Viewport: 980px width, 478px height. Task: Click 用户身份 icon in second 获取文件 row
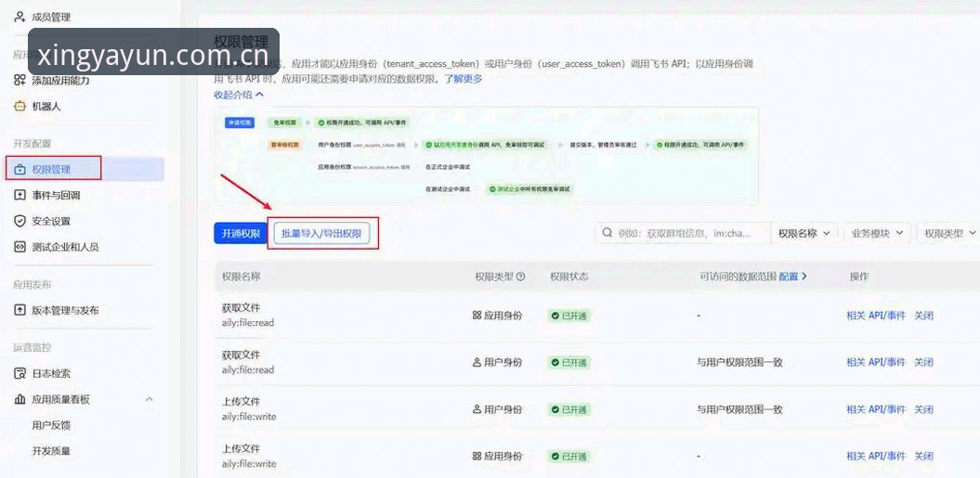pyautogui.click(x=477, y=362)
